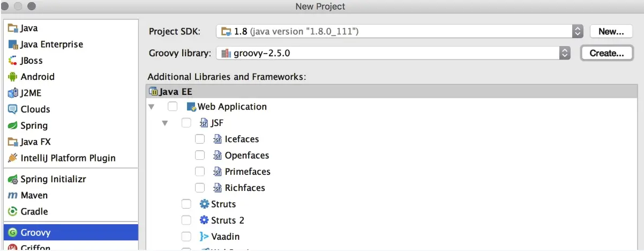Choose the Gradle label in sidebar
Screen dimensions: 644x251
(x=34, y=211)
